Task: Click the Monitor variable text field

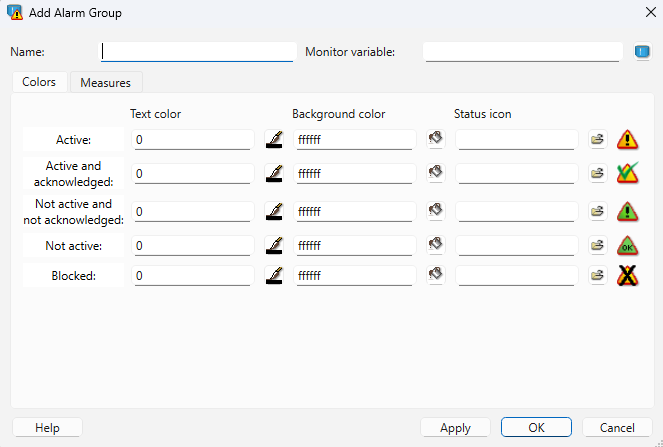Action: click(522, 52)
